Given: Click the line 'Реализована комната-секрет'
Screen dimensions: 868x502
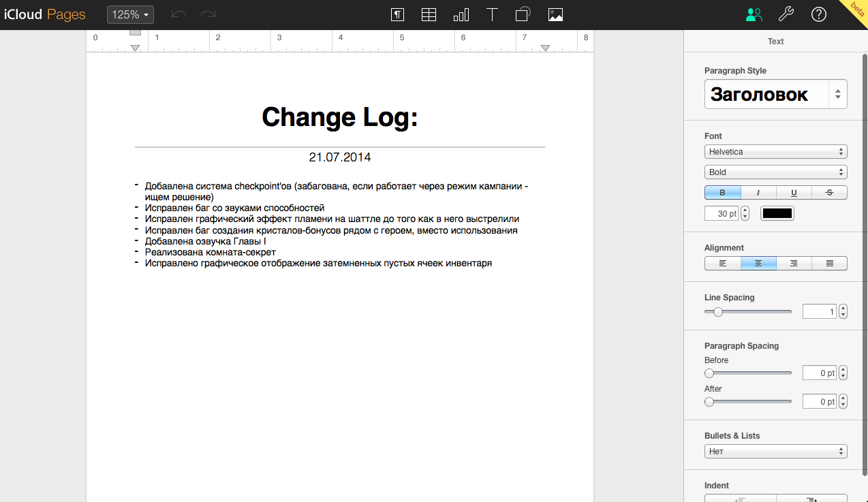Looking at the screenshot, I should 210,252.
